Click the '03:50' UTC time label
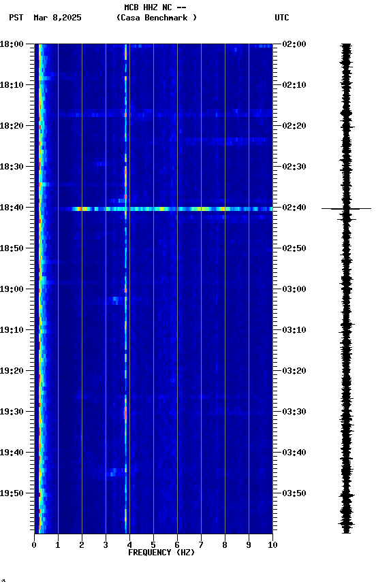 pos(294,493)
